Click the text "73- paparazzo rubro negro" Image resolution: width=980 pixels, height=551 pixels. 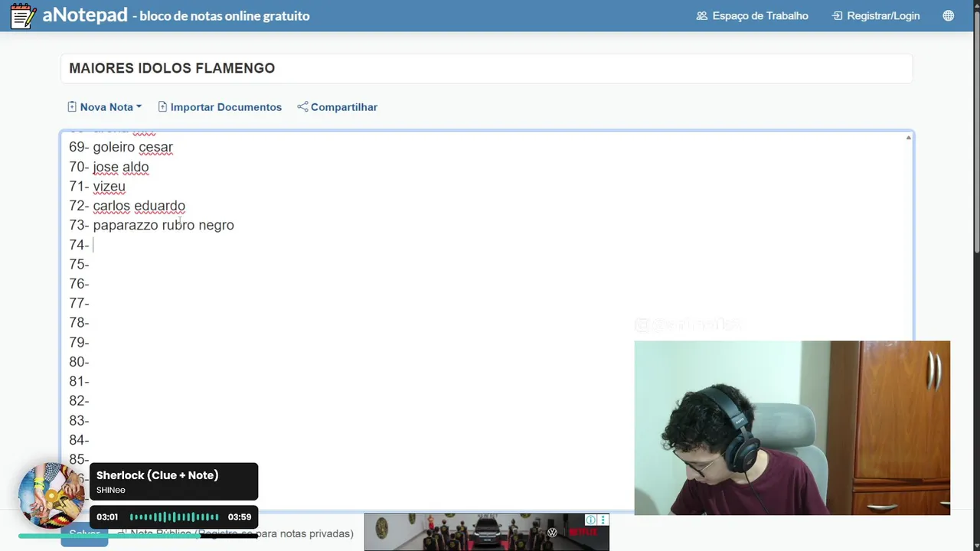(x=152, y=225)
